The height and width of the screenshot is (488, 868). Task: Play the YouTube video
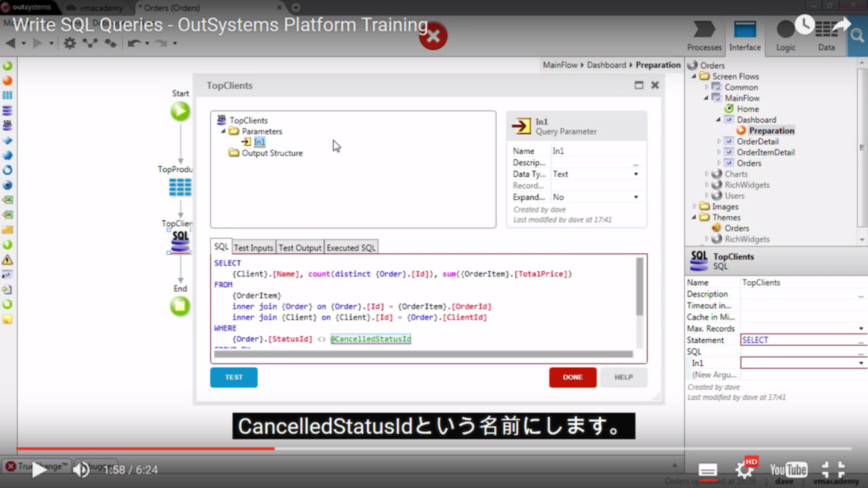39,469
